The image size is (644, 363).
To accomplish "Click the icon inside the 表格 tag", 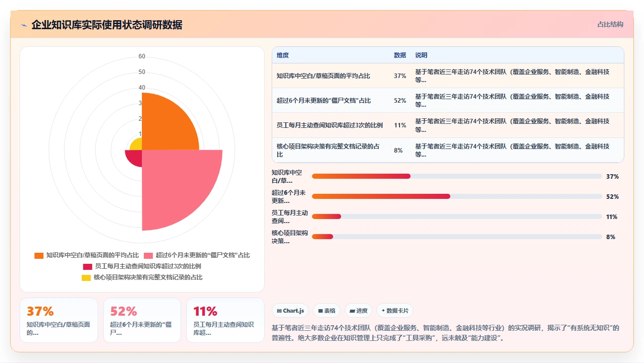I will click(320, 311).
